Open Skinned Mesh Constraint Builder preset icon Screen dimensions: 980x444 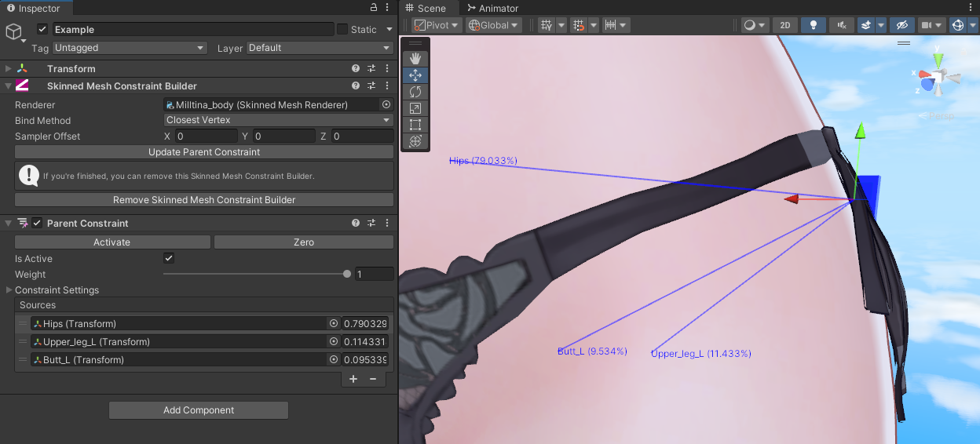(x=371, y=86)
